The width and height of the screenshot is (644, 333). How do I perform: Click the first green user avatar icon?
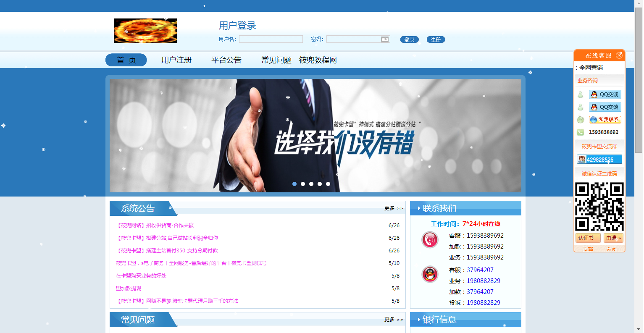(x=581, y=94)
